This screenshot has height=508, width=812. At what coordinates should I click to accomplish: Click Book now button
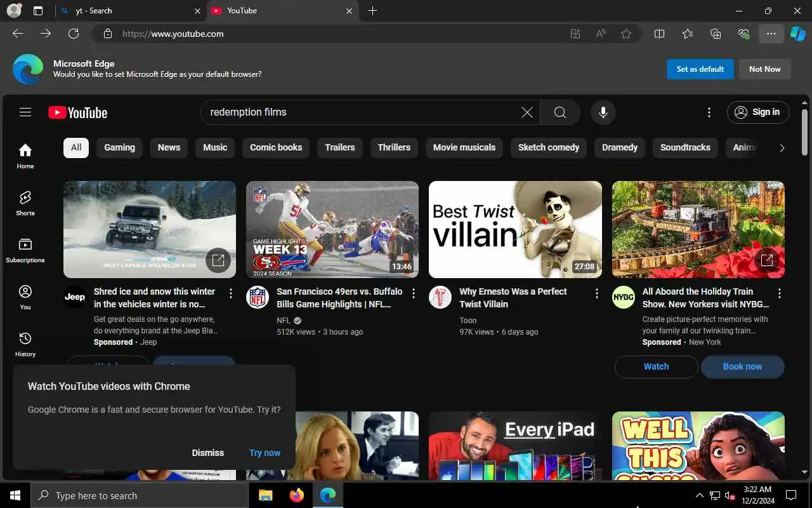742,366
